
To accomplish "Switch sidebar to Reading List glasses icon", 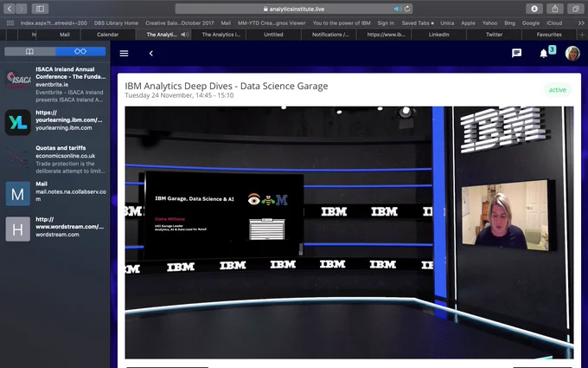I will tap(80, 51).
